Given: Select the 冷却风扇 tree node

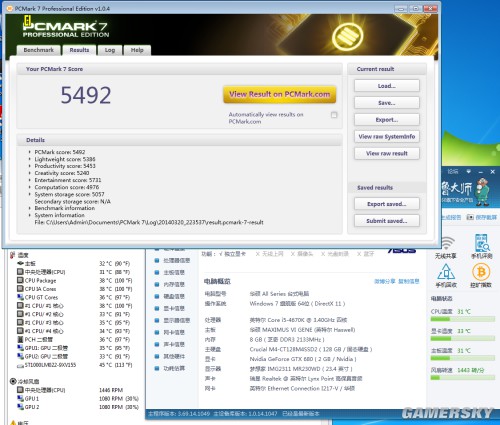Looking at the screenshot, I should point(25,381).
